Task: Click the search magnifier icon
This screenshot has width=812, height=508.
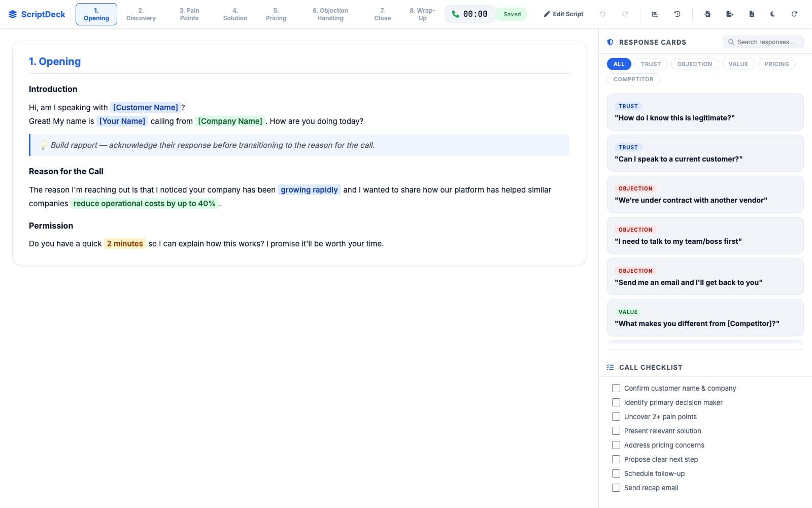Action: point(731,42)
